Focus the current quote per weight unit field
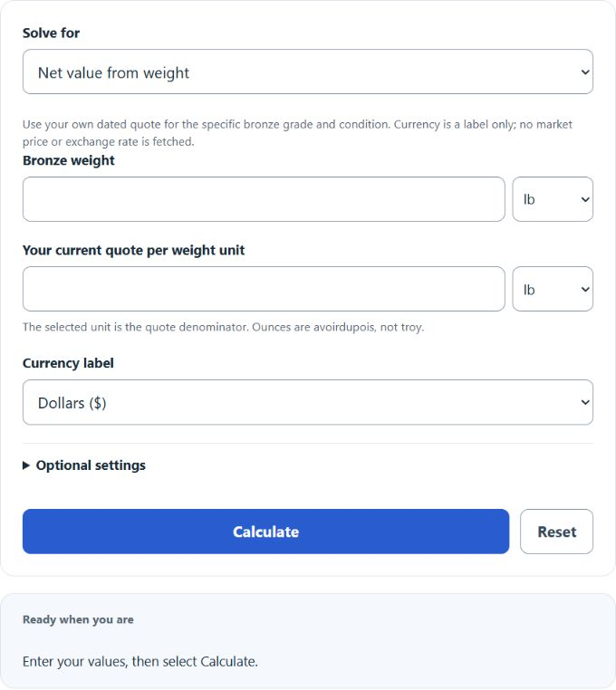616x690 pixels. point(264,289)
